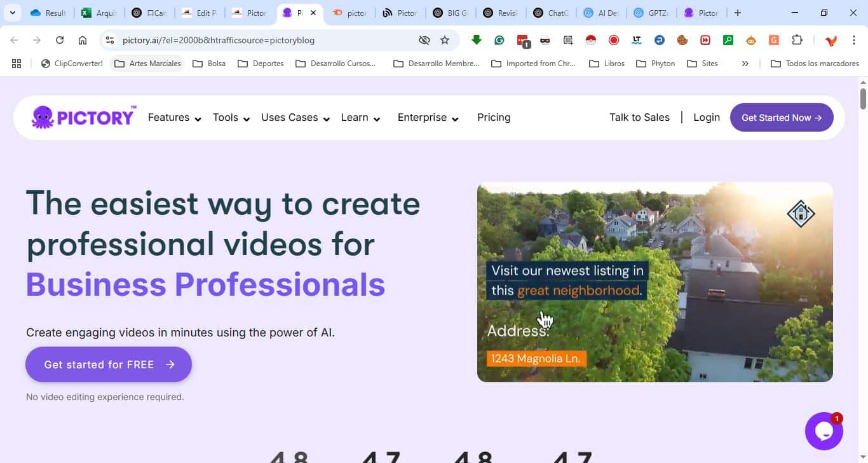The height and width of the screenshot is (463, 868).
Task: Click the green download arrow extension
Action: tap(476, 40)
